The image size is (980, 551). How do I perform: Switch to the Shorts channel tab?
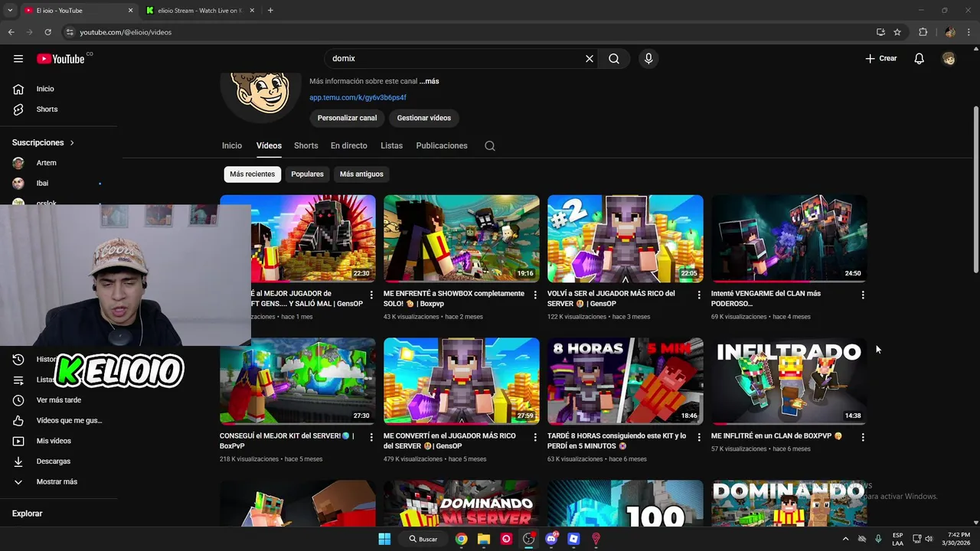[306, 145]
